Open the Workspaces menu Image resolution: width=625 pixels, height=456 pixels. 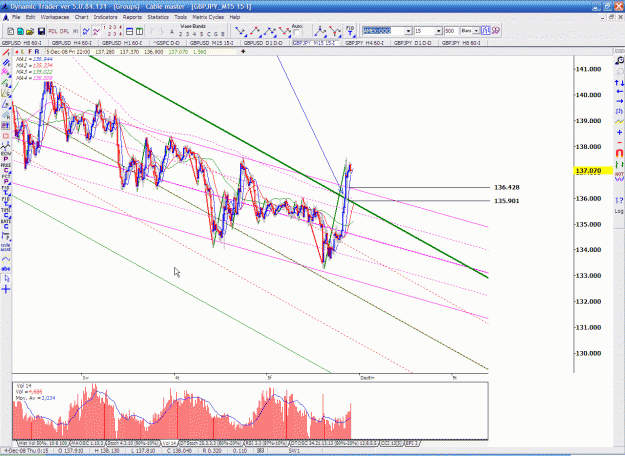coord(55,17)
